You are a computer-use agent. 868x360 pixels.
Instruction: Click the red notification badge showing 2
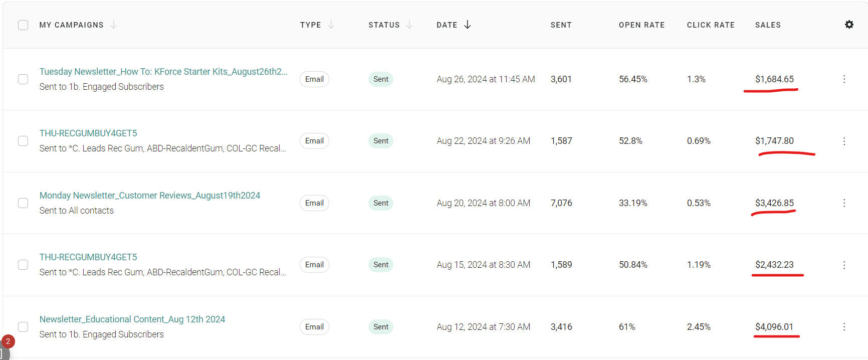[x=8, y=341]
